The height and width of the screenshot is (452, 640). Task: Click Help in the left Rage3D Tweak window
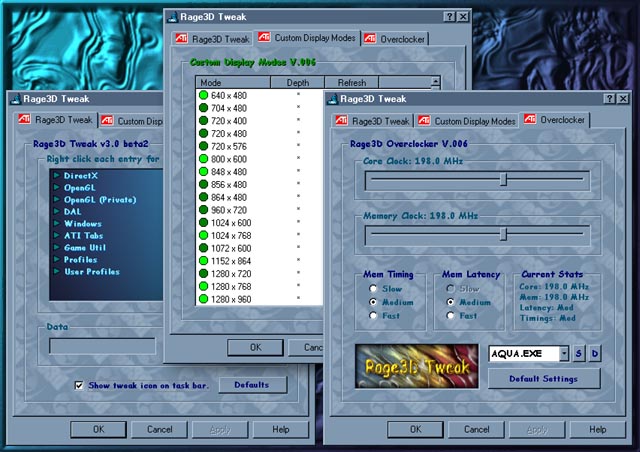(x=281, y=430)
